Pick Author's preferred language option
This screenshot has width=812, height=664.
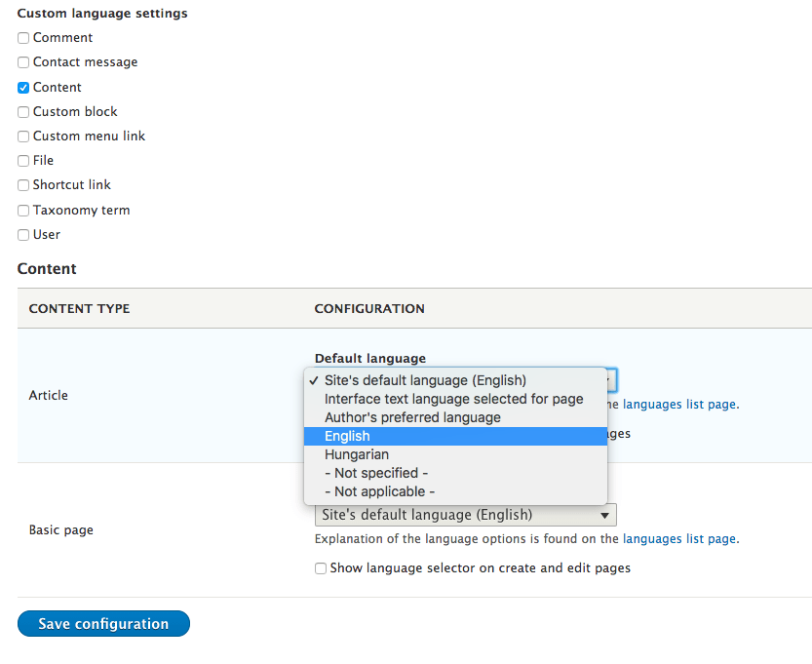pyautogui.click(x=412, y=417)
